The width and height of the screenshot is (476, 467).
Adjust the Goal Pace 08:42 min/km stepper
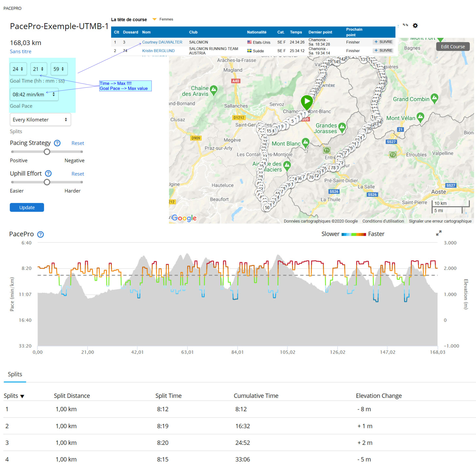click(34, 94)
